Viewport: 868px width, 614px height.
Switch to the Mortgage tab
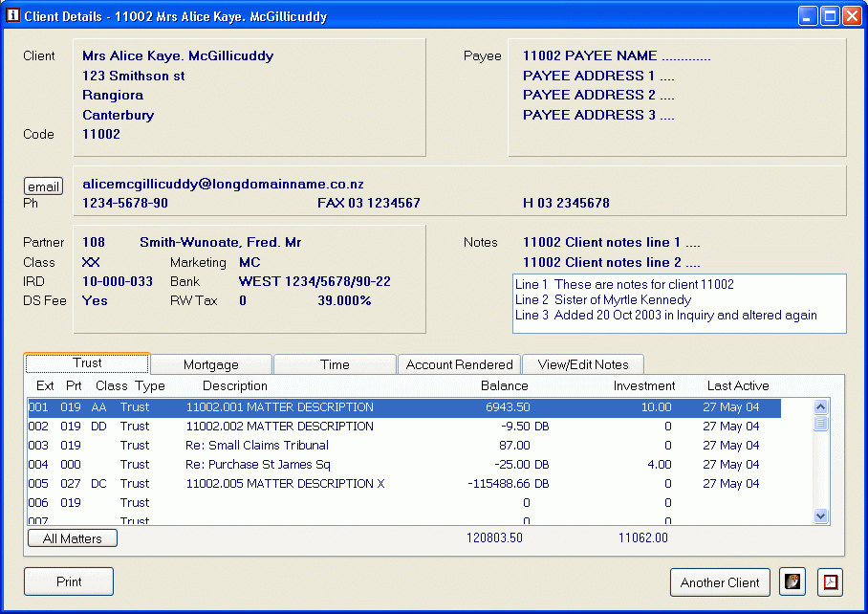coord(210,364)
